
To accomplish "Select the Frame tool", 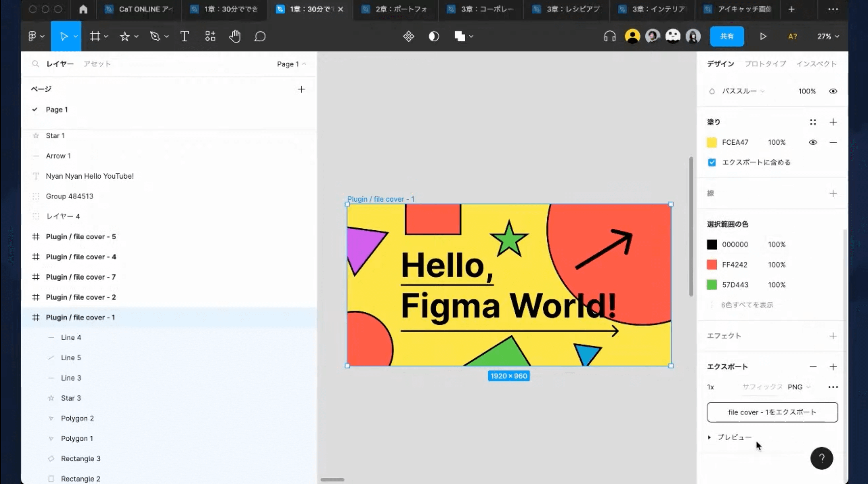I will coord(95,36).
